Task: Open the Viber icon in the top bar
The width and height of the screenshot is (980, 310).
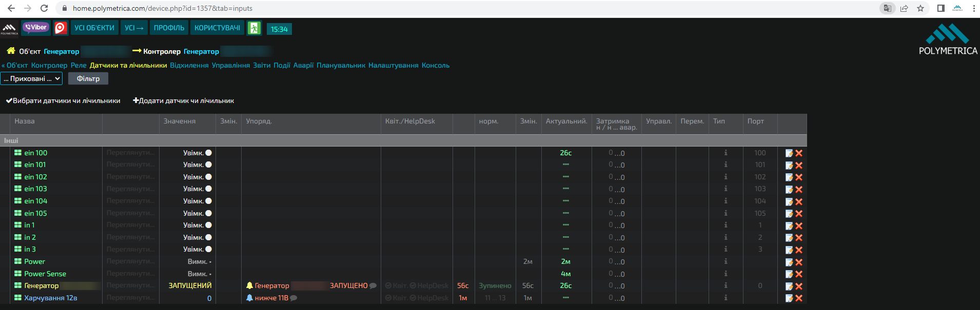Action: pyautogui.click(x=36, y=28)
